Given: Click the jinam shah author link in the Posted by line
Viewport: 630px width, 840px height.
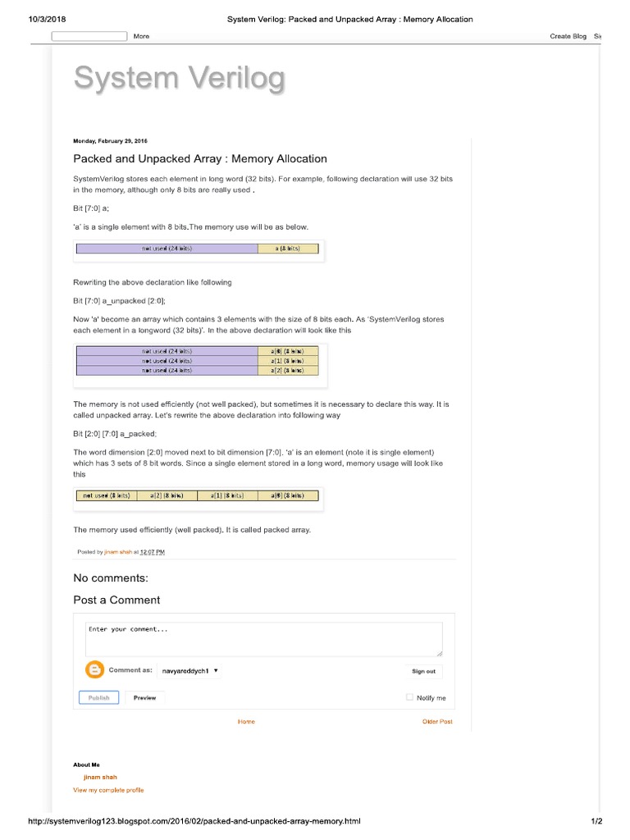Looking at the screenshot, I should [119, 552].
